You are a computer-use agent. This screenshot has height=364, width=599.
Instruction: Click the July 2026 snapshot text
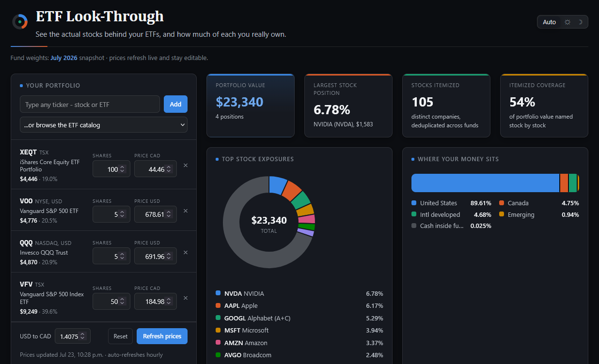[x=64, y=58]
